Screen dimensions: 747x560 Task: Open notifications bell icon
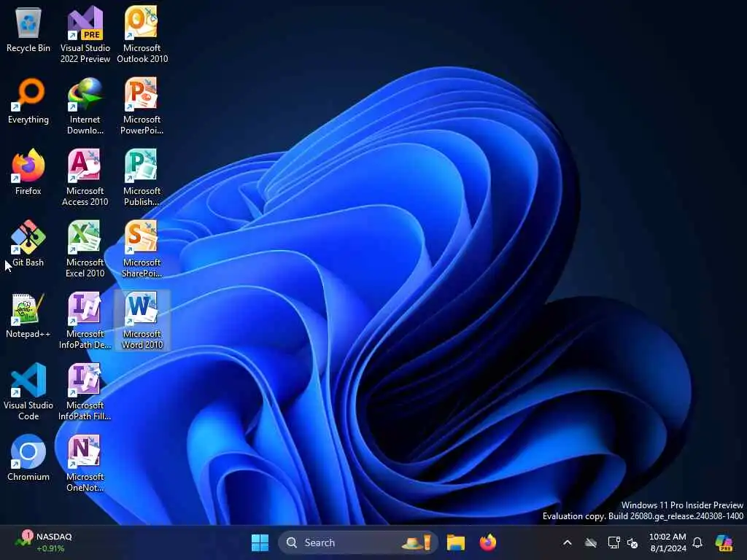pos(697,542)
